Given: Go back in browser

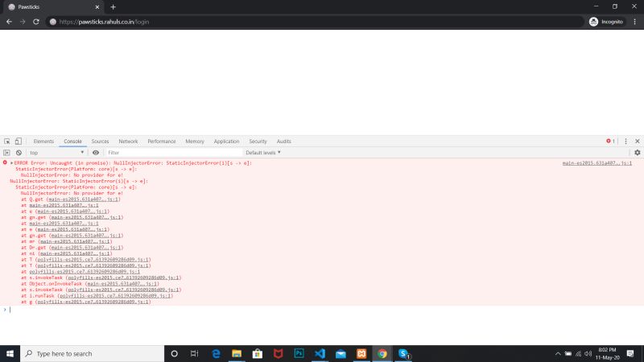Looking at the screenshot, I should (9, 22).
